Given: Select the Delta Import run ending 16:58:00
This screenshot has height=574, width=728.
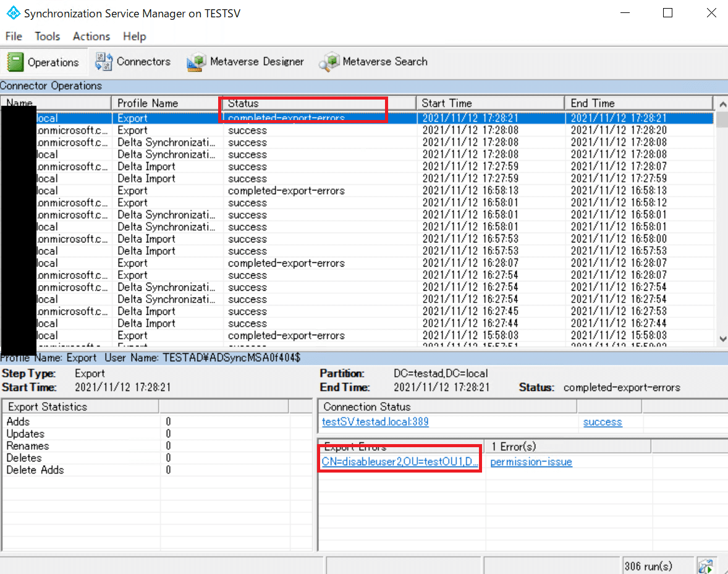Looking at the screenshot, I should pyautogui.click(x=357, y=239).
